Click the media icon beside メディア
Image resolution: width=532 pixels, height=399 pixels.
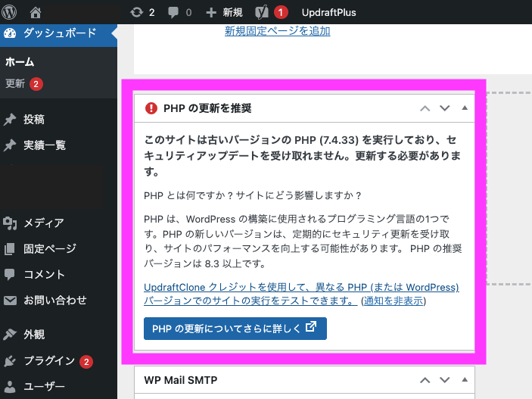point(10,223)
